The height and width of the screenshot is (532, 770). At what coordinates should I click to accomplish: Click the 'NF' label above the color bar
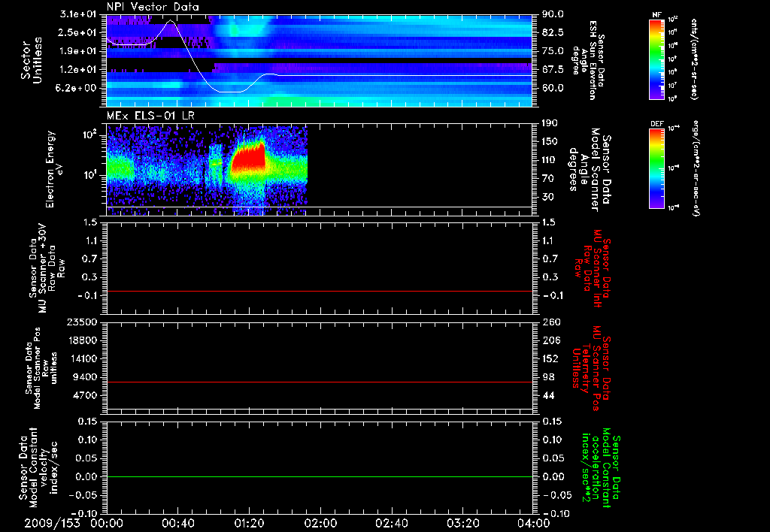[657, 15]
